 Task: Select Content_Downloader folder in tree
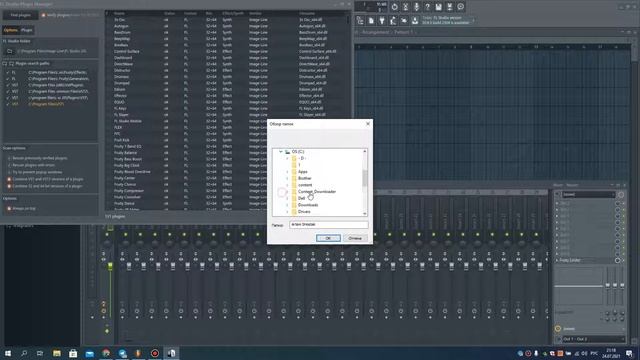[317, 191]
